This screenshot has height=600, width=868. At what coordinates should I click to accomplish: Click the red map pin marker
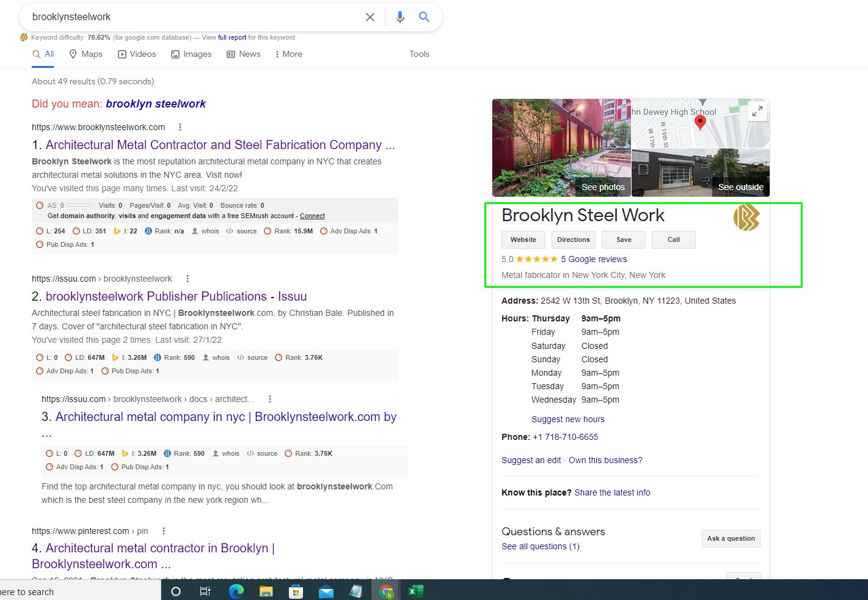(701, 122)
